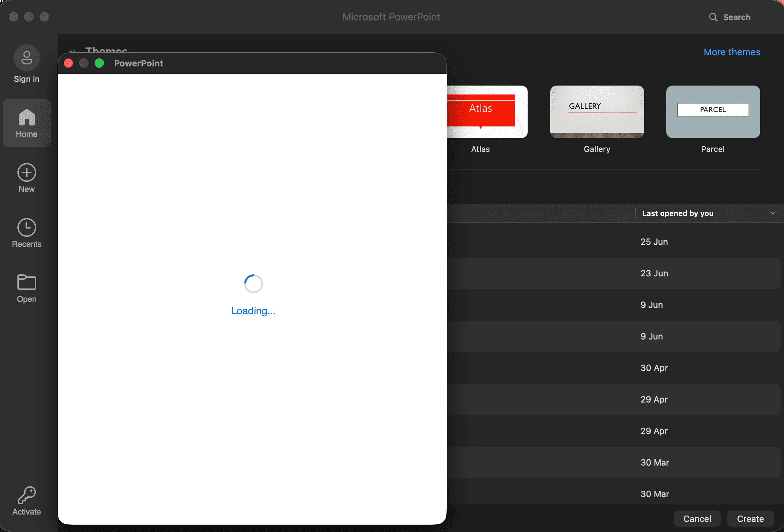This screenshot has width=784, height=532.
Task: Close the PowerPoint loading dialog
Action: pyautogui.click(x=68, y=63)
